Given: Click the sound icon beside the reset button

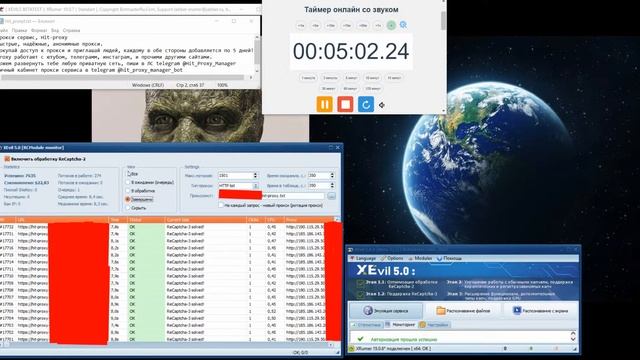Looking at the screenshot, I should point(382,105).
